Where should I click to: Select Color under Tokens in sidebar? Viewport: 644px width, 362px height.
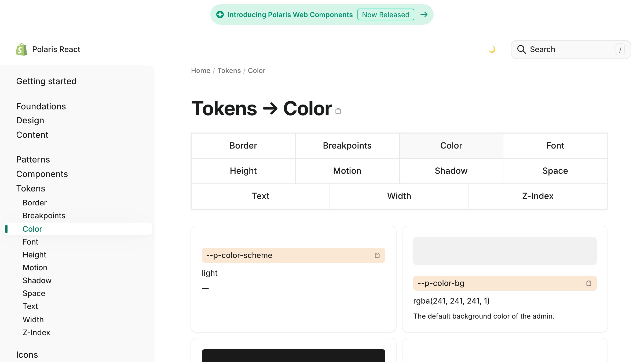click(x=78, y=229)
